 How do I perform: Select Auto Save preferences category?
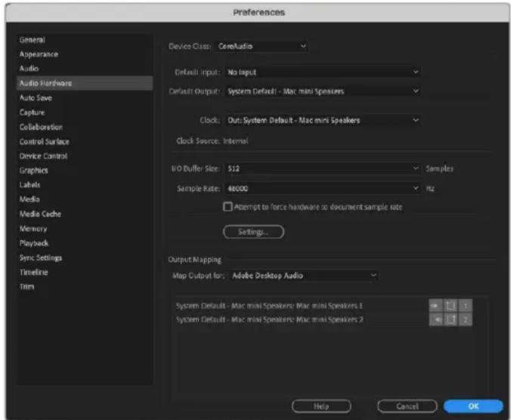pos(85,97)
